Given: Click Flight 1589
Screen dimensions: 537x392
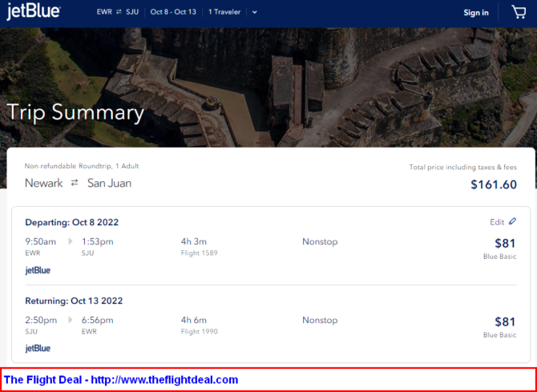Looking at the screenshot, I should 200,253.
